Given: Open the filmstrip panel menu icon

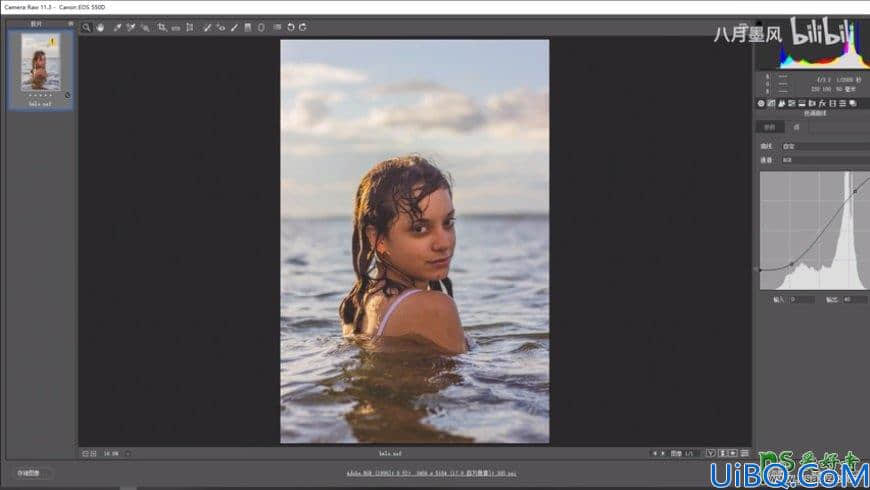Looking at the screenshot, I should coord(70,23).
